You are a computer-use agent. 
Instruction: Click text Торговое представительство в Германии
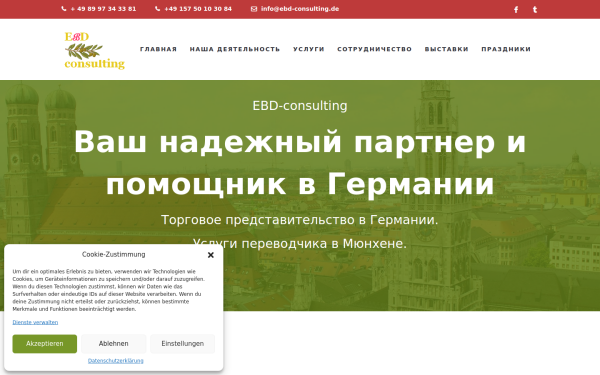point(300,220)
